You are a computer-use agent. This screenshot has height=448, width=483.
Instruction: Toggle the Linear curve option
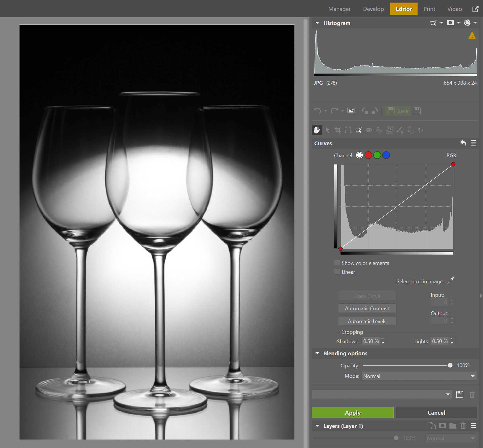click(337, 272)
